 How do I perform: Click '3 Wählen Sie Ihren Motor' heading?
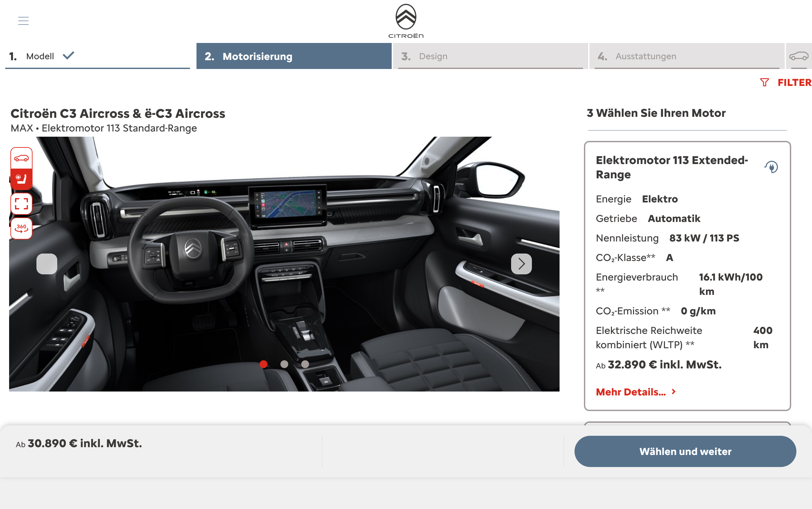656,113
